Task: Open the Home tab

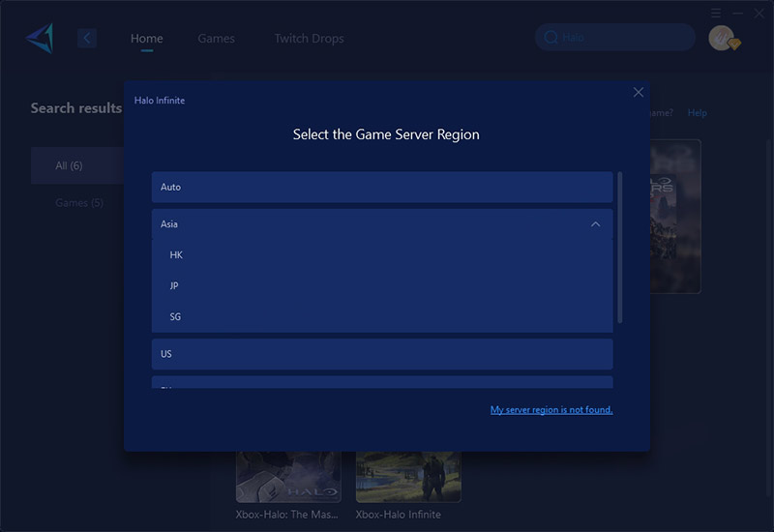Action: tap(147, 39)
